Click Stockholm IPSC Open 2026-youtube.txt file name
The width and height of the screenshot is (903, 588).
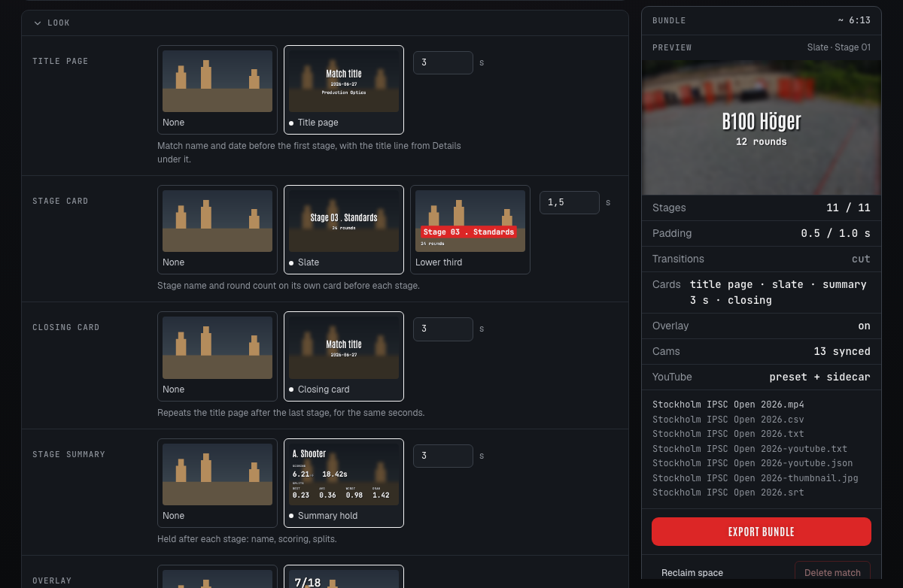click(749, 449)
